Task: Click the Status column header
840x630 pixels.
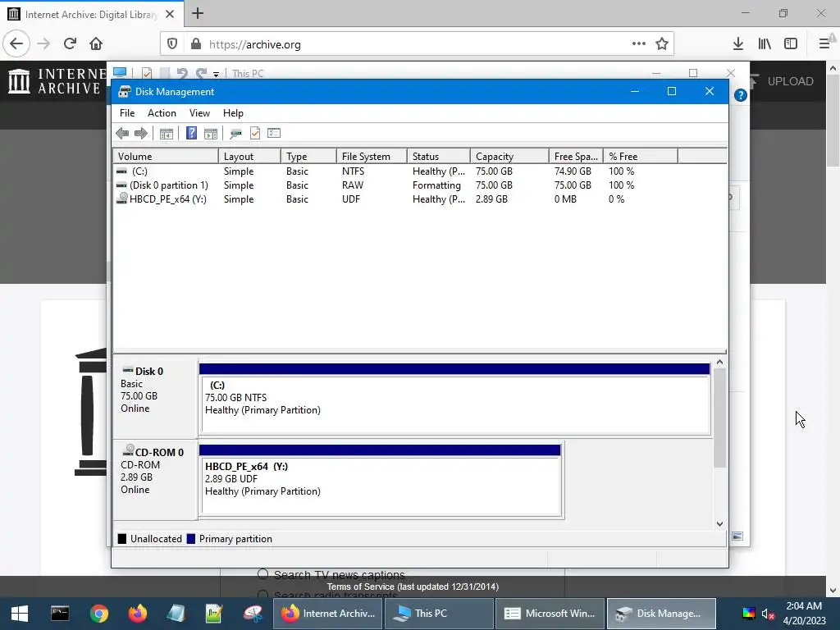Action: pos(439,157)
